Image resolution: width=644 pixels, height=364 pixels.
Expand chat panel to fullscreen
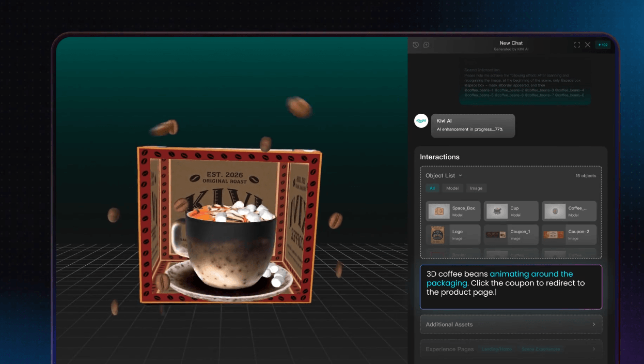577,45
